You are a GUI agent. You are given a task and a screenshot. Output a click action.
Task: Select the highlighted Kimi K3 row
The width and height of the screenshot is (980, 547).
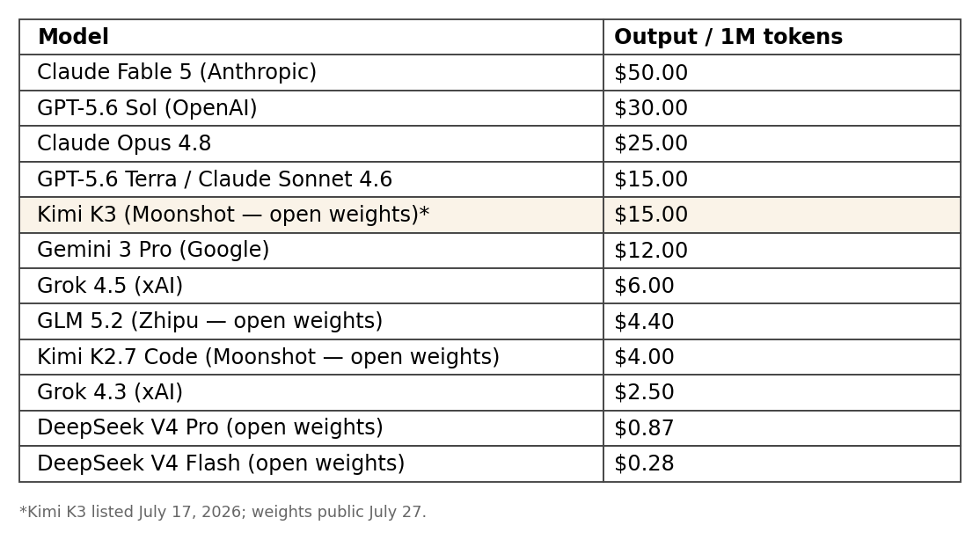tap(490, 215)
